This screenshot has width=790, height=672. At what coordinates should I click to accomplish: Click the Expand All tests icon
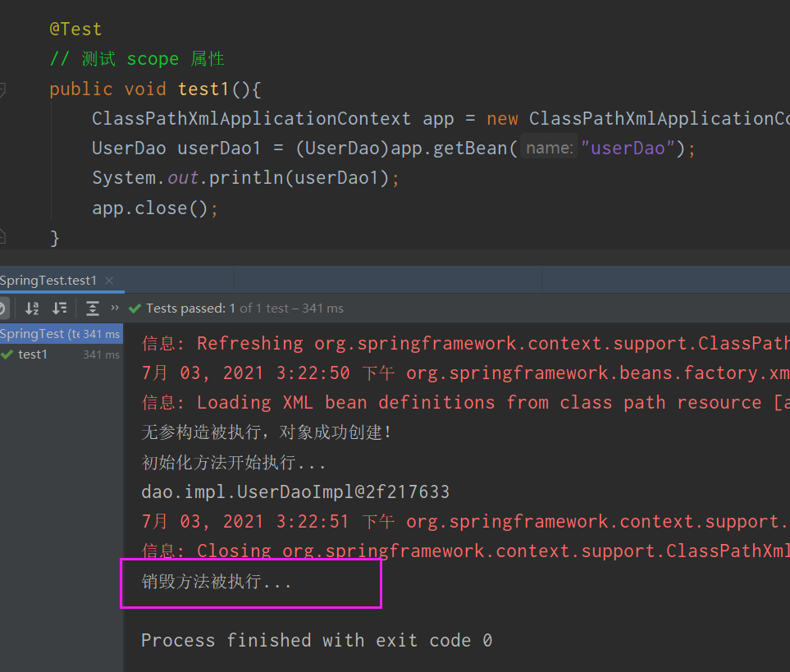[93, 309]
